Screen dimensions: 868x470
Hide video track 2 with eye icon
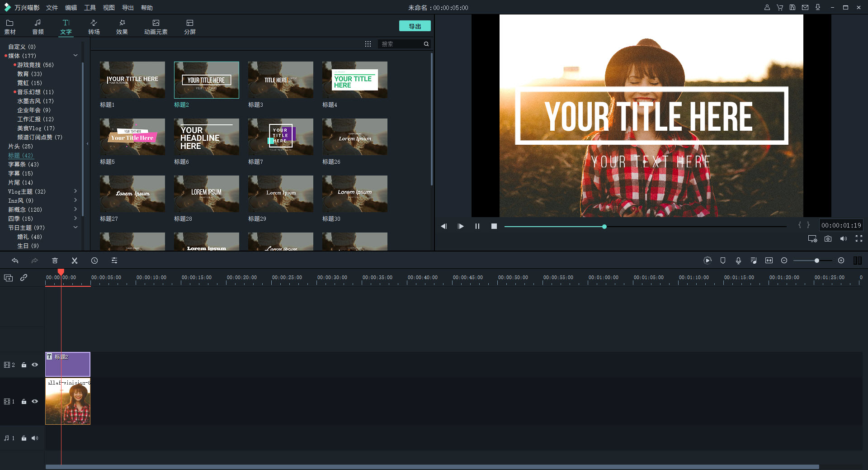35,365
